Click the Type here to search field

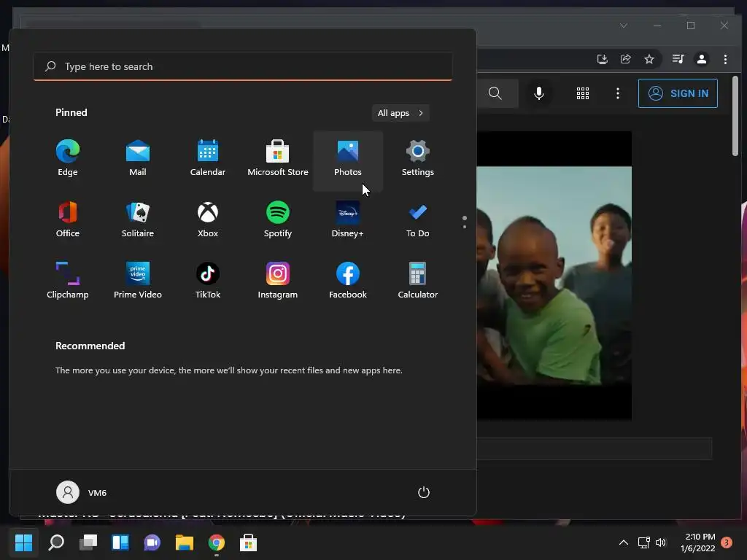pos(243,66)
